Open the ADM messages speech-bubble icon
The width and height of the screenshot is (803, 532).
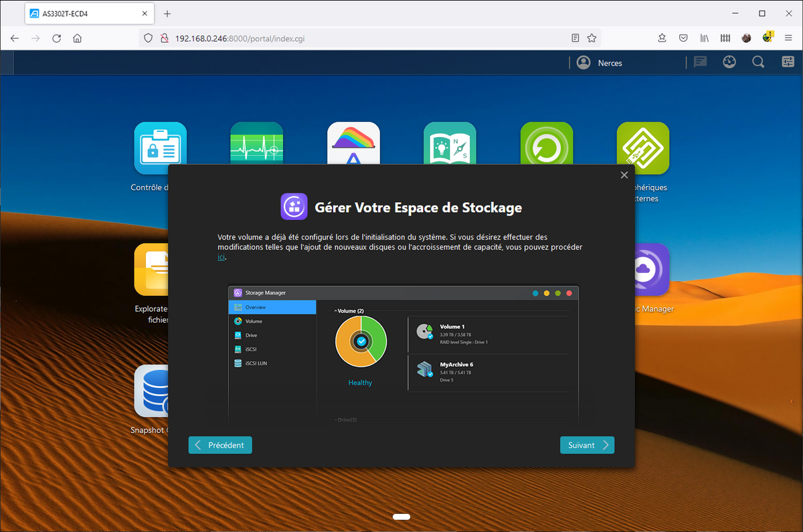tap(701, 62)
